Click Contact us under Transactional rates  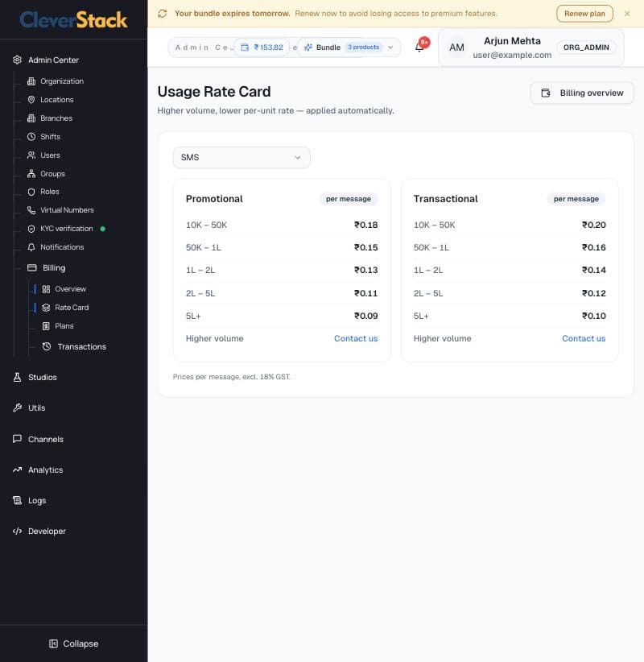(584, 338)
